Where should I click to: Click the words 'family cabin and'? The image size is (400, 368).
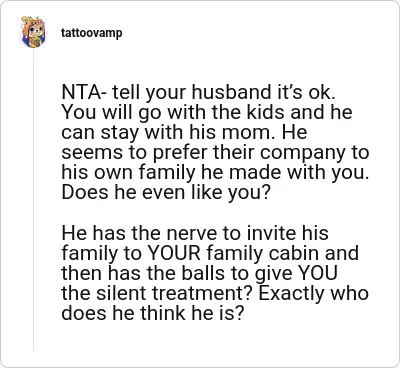point(282,253)
